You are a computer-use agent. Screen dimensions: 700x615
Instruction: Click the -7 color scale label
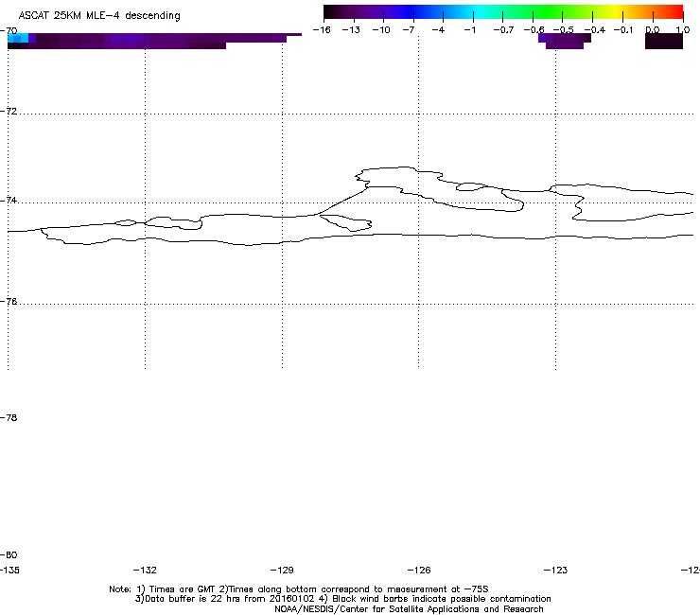coord(409,30)
